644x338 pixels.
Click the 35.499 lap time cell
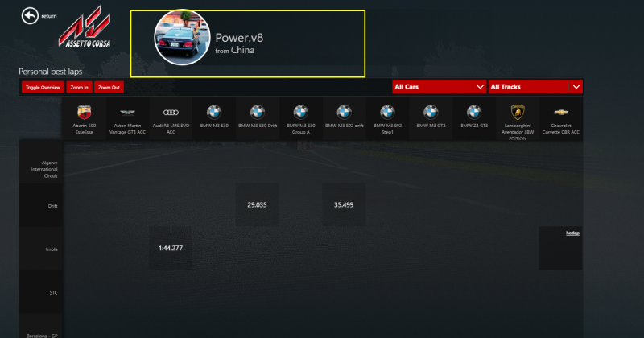pyautogui.click(x=344, y=204)
